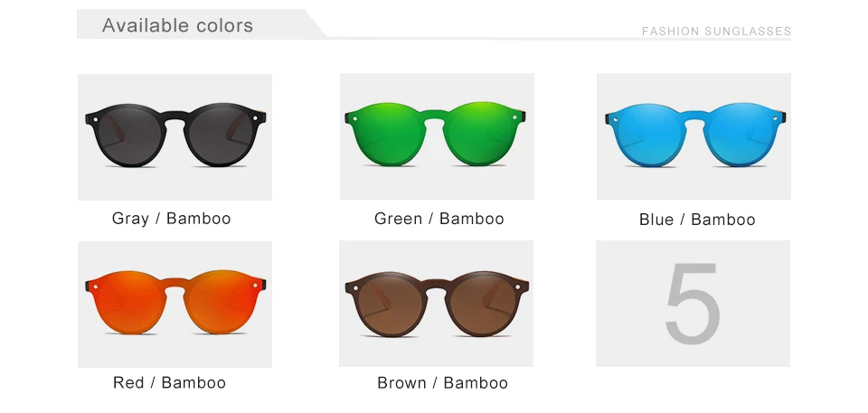Select the gray sunglasses thumbnail
This screenshot has height=413, width=868.
(175, 137)
